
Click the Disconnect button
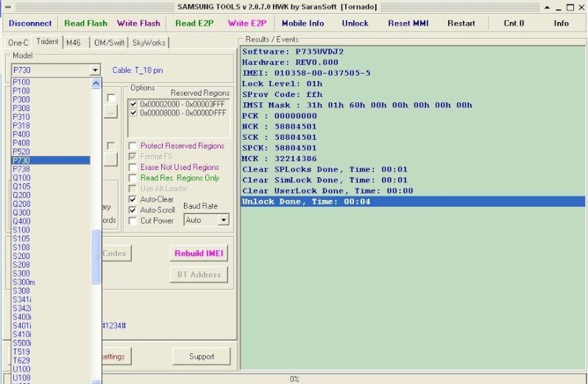[x=30, y=24]
